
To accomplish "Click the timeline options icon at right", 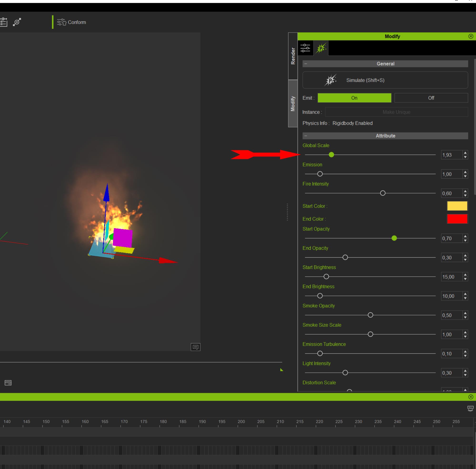I will [x=470, y=409].
